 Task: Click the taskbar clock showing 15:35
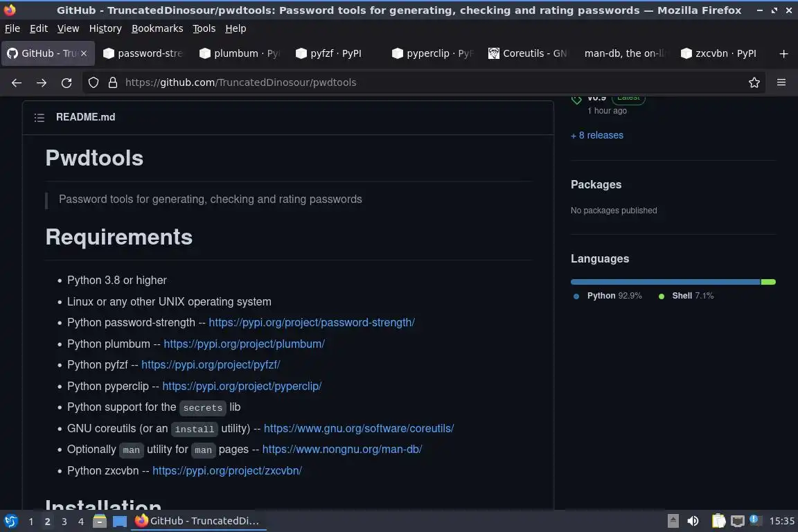(781, 521)
